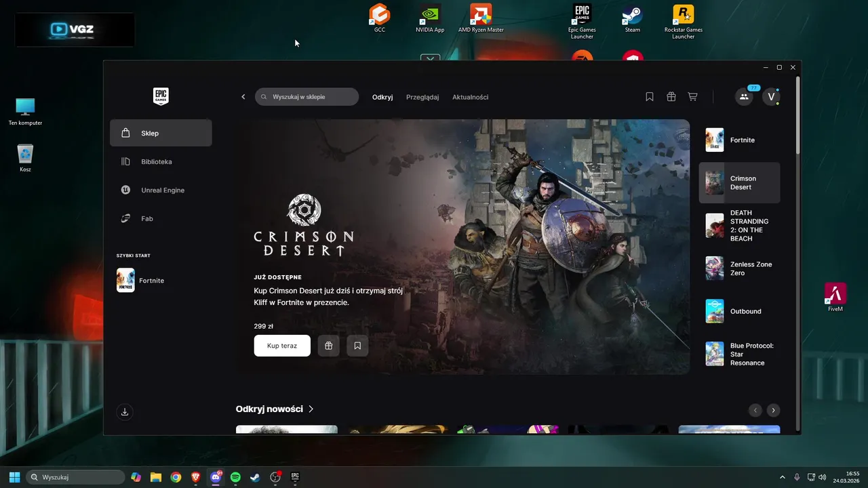The height and width of the screenshot is (488, 868).
Task: Open the Ten komputer desktop icon
Action: tap(25, 112)
